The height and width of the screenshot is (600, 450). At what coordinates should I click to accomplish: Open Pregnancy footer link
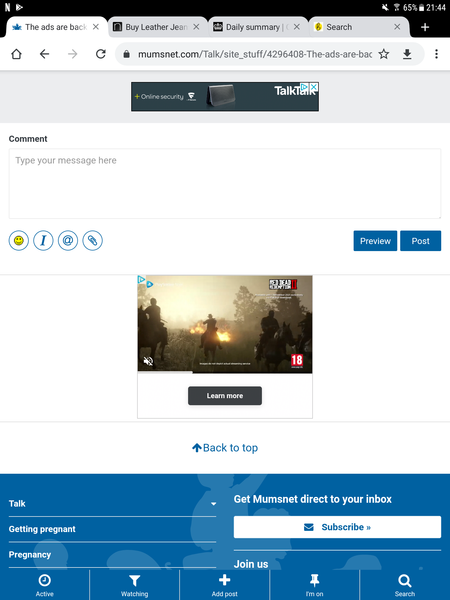tap(30, 554)
